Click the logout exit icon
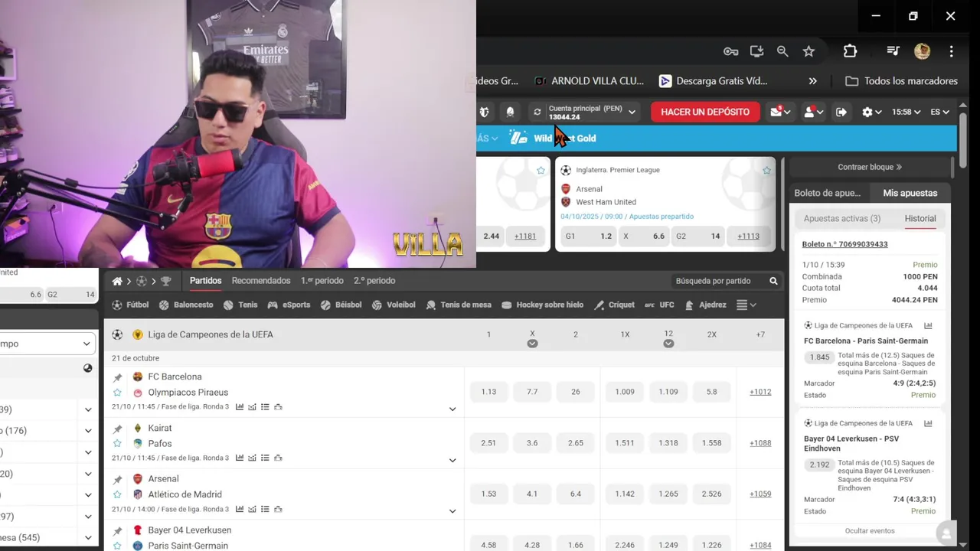Viewport: 980px width, 551px height. click(x=841, y=112)
